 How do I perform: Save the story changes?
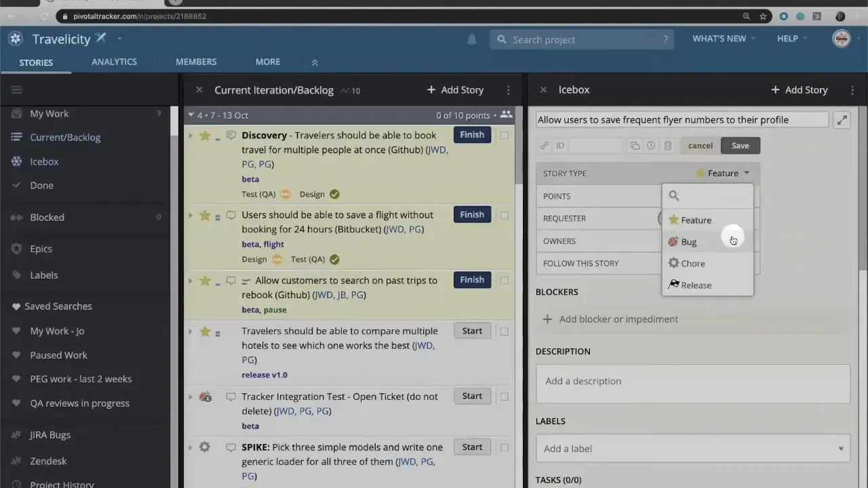coord(740,145)
